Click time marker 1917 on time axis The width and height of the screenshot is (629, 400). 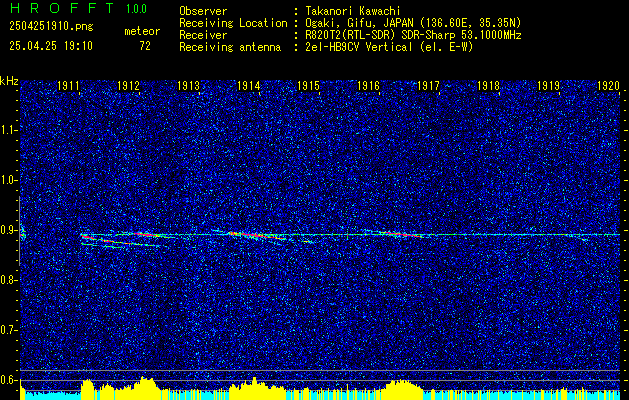point(428,85)
